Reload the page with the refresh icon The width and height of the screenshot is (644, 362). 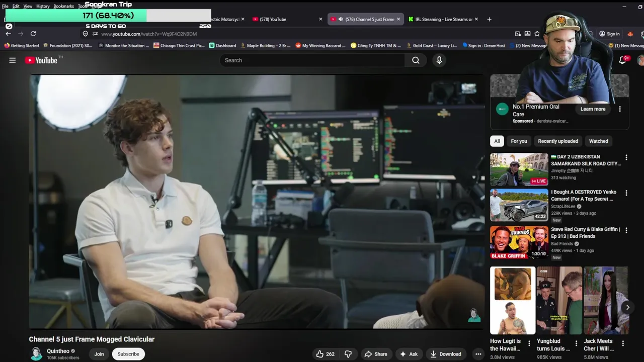coord(33,34)
